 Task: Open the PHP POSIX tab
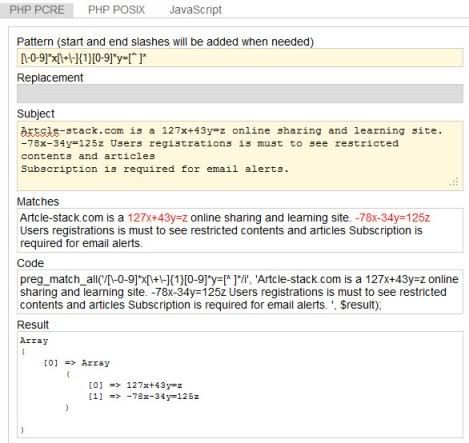click(x=117, y=10)
